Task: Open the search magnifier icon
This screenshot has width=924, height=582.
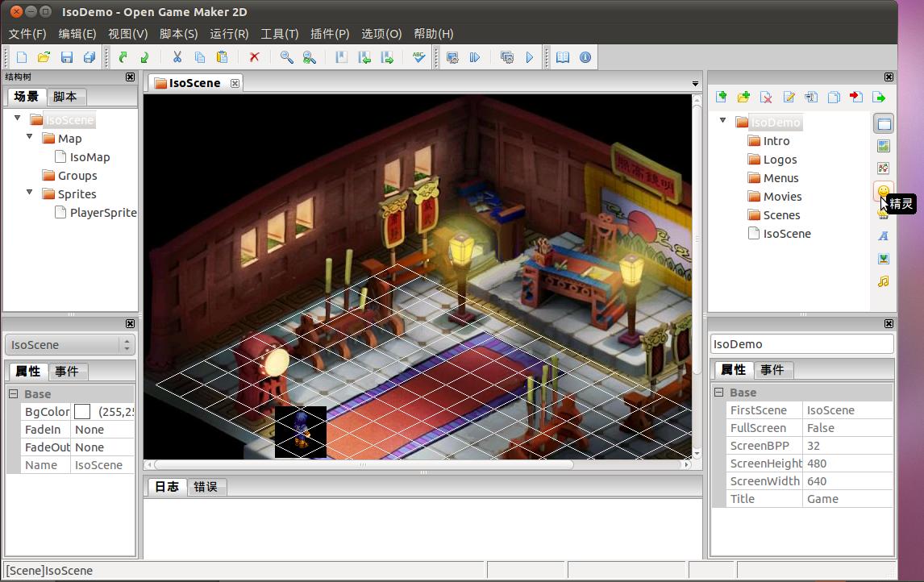Action: pos(286,57)
